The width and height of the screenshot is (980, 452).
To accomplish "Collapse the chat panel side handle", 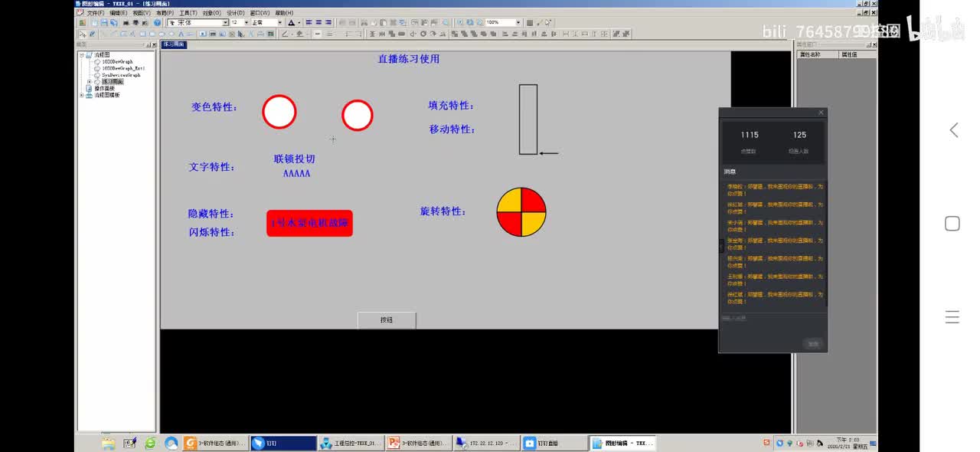I will 720,246.
